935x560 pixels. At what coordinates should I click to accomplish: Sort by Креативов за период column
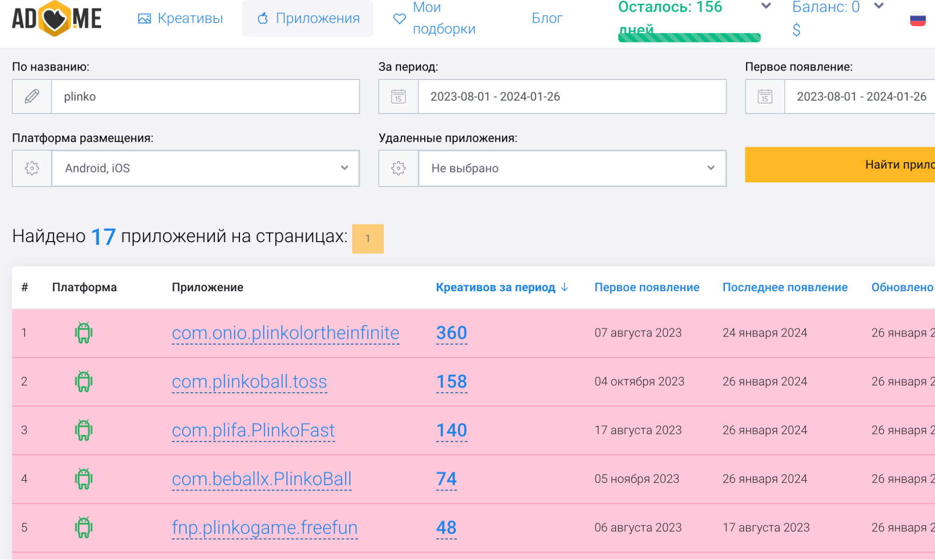(x=495, y=287)
